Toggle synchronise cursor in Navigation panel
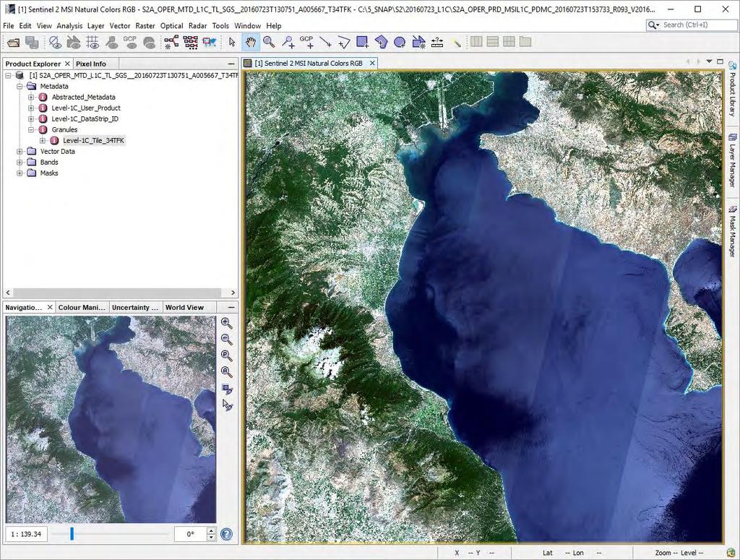The height and width of the screenshot is (560, 740). 227,405
